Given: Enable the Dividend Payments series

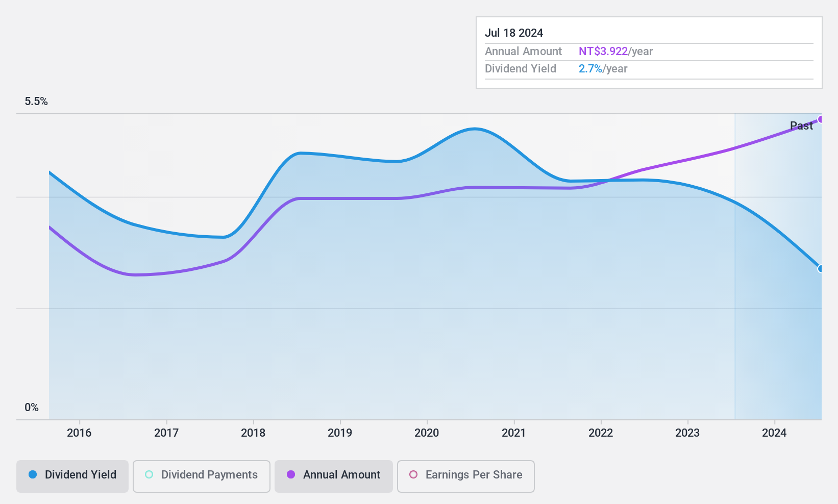Looking at the screenshot, I should pyautogui.click(x=201, y=476).
